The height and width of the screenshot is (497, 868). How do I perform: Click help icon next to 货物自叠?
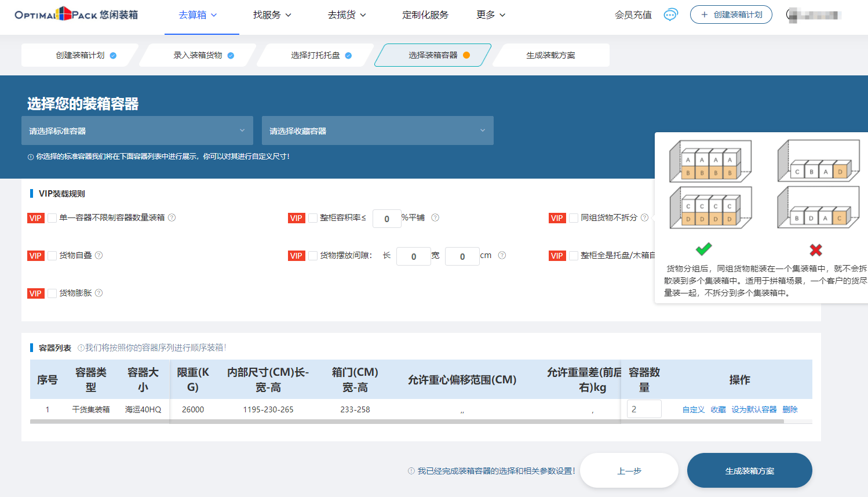(x=99, y=255)
